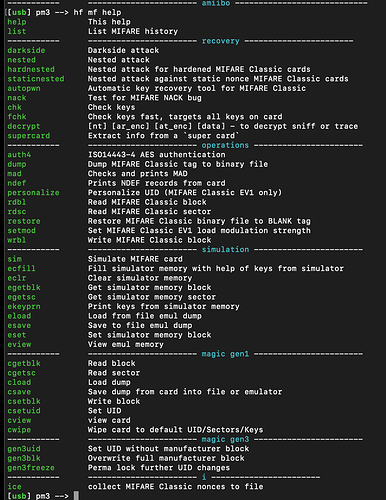Click the hardnested command entry
This screenshot has width=386, height=500.
(x=31, y=69)
